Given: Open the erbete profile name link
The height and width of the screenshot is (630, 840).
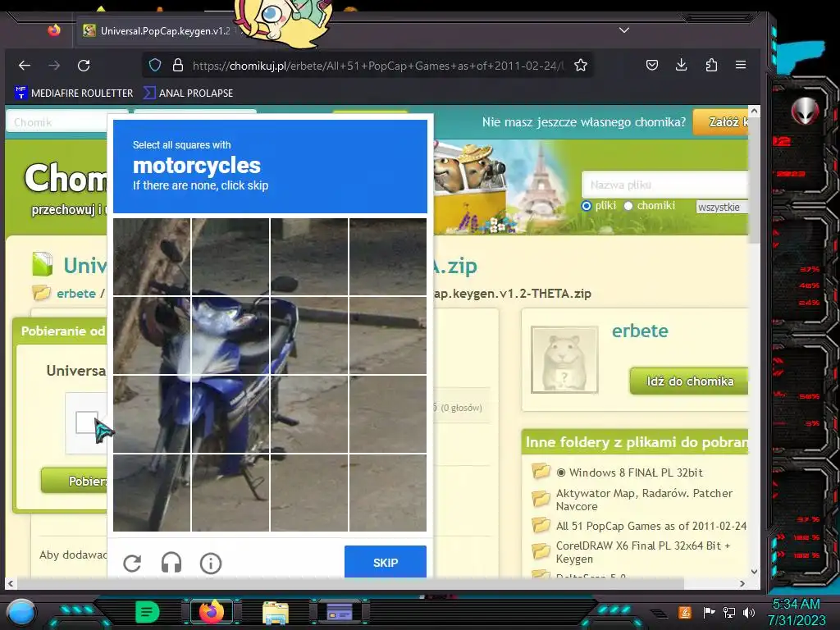Looking at the screenshot, I should coord(640,331).
